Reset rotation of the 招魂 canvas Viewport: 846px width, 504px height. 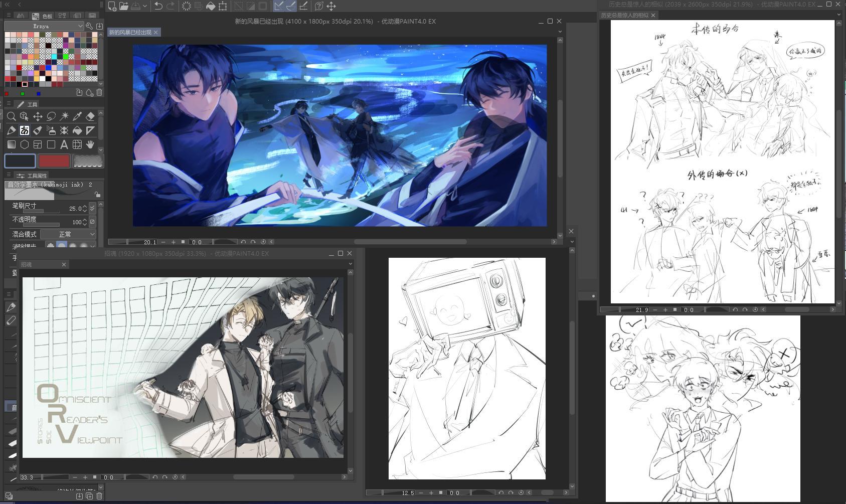[x=175, y=477]
